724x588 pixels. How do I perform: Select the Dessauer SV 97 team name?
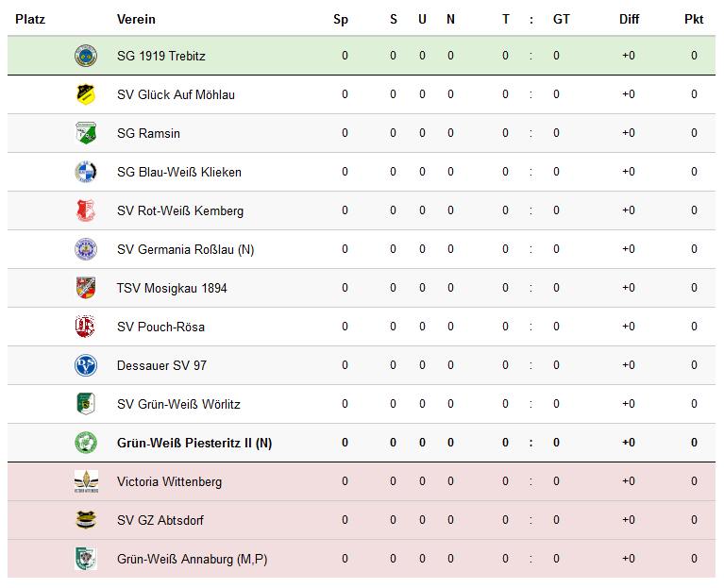tap(161, 365)
